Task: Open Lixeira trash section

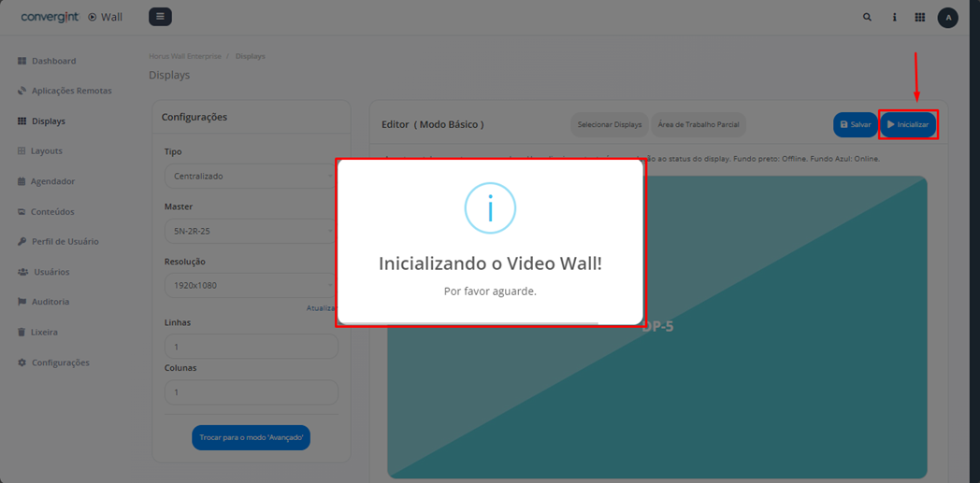Action: pyautogui.click(x=44, y=332)
